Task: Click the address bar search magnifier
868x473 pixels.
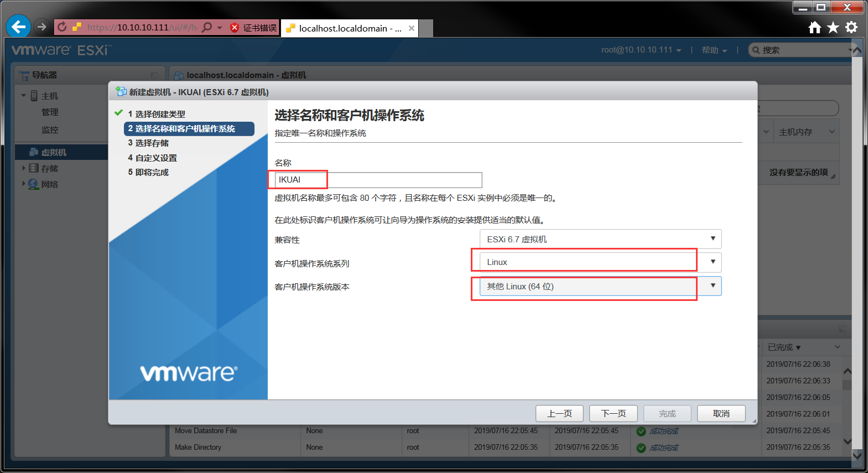Action: pyautogui.click(x=207, y=27)
